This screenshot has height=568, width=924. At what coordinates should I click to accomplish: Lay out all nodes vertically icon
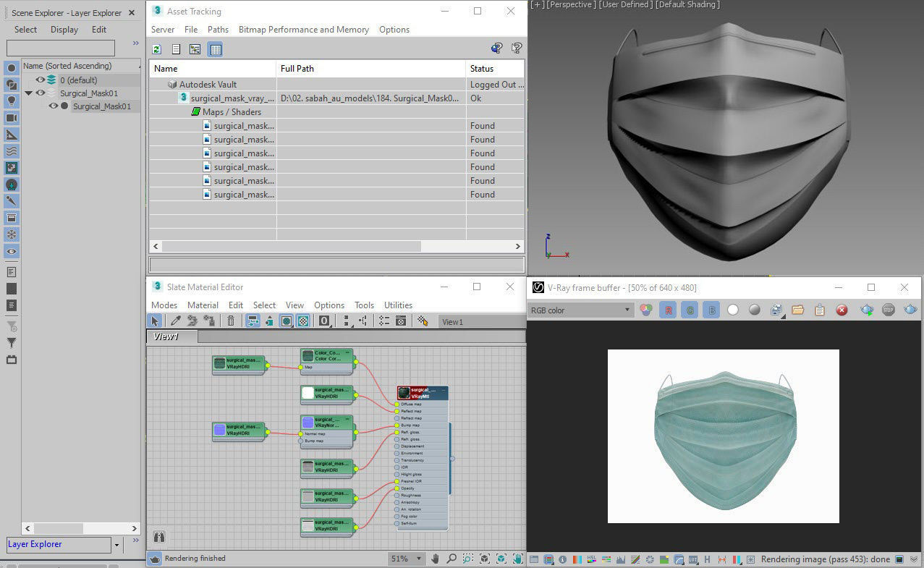[x=347, y=321]
